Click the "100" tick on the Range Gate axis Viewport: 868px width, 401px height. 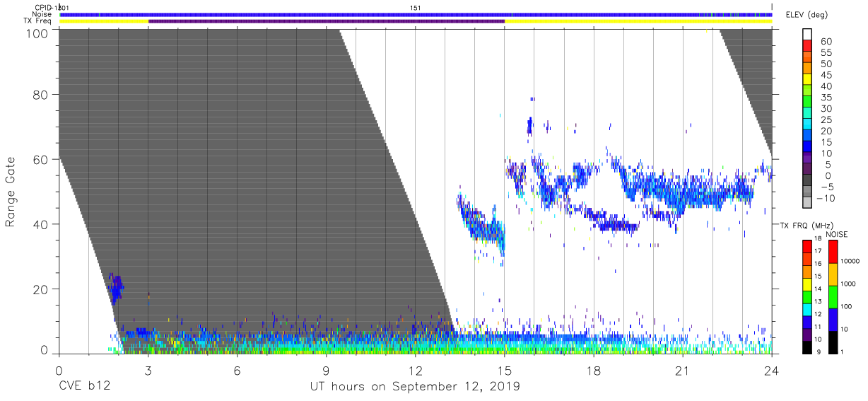[x=37, y=33]
